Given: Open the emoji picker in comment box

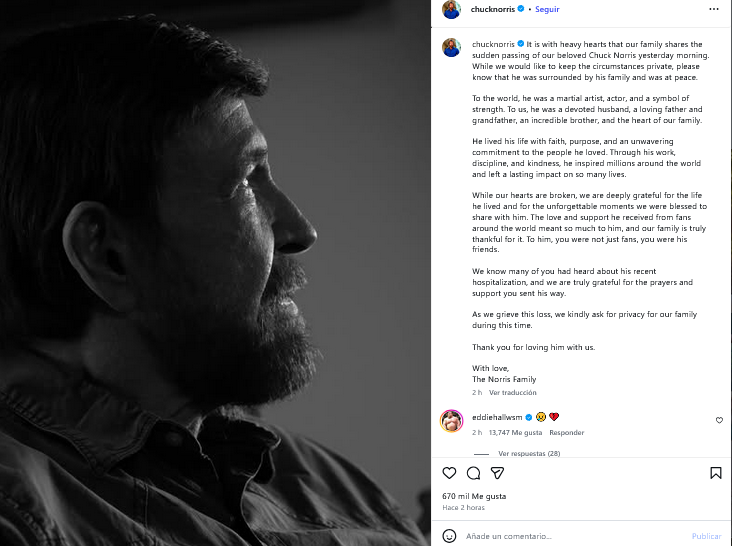Looking at the screenshot, I should (450, 536).
